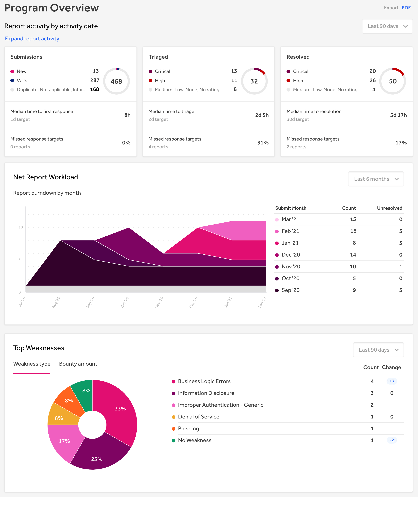Click the Mar '21 legend color dot

277,220
